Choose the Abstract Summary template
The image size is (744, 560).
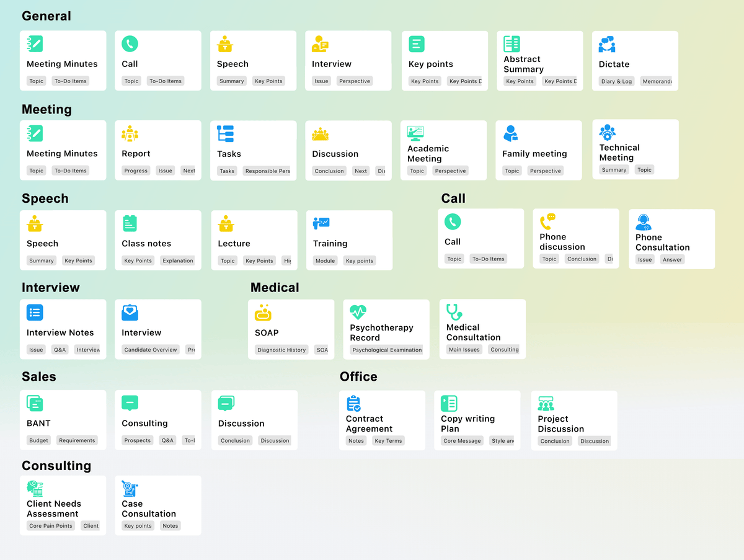[539, 61]
